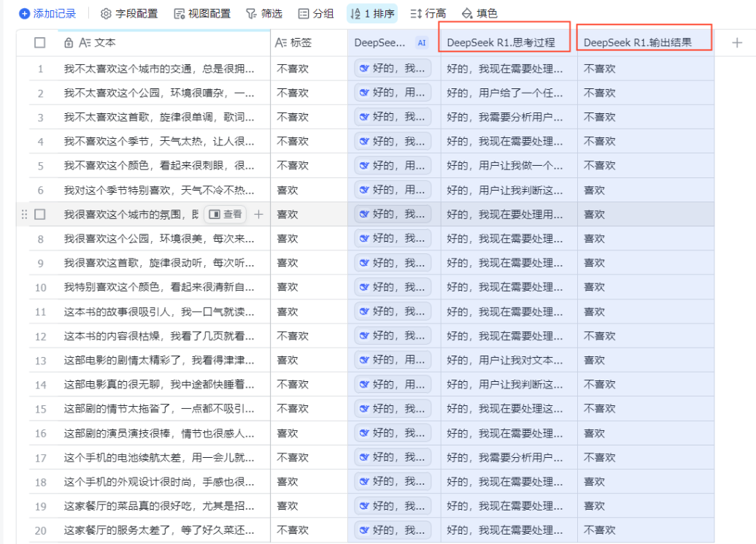Image resolution: width=756 pixels, height=544 pixels.
Task: Open the 1 排序 sorting option
Action: click(372, 13)
